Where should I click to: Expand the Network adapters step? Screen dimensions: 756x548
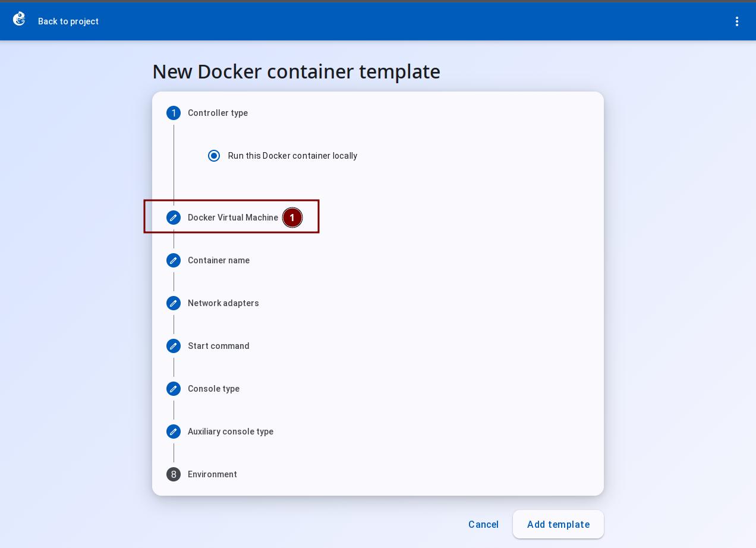[x=223, y=303]
